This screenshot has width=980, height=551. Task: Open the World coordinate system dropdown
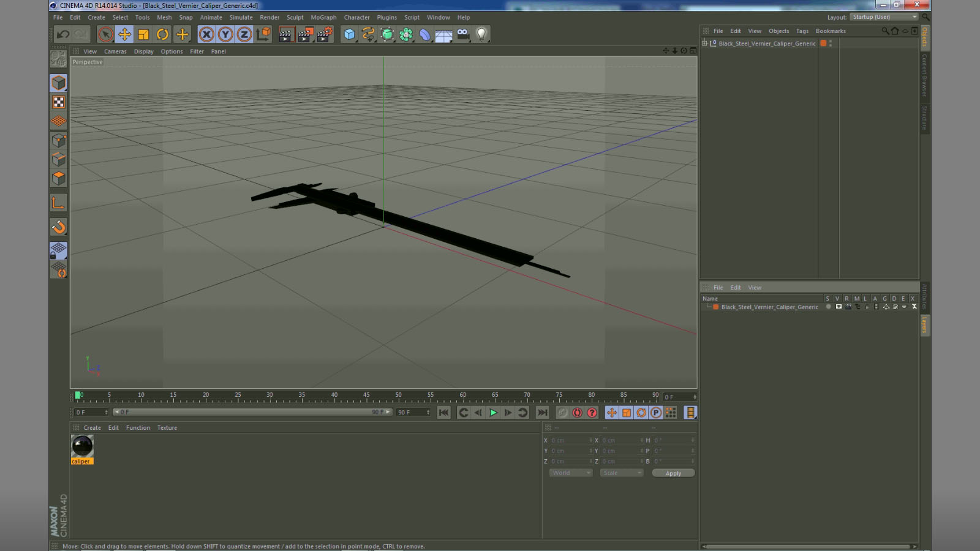pyautogui.click(x=571, y=473)
